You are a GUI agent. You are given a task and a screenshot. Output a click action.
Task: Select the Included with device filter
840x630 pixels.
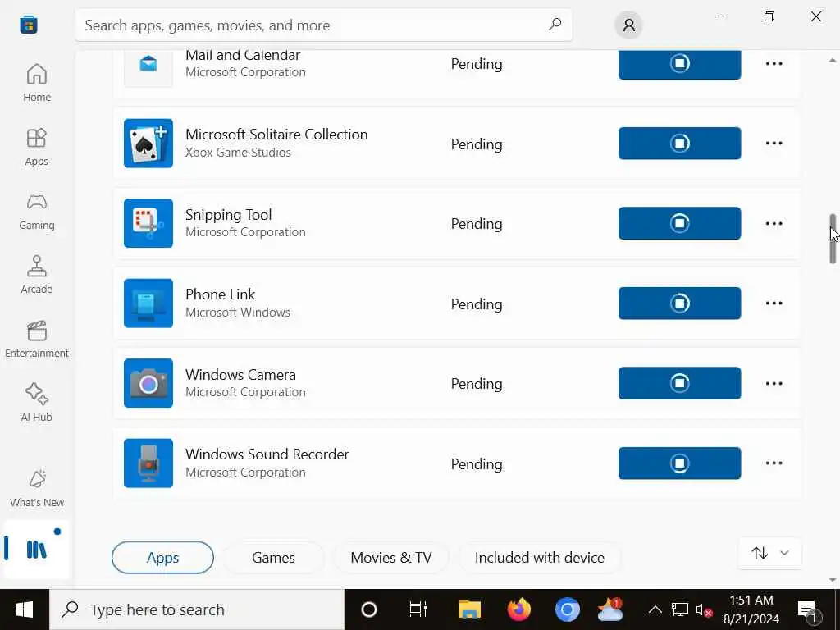[x=540, y=557]
